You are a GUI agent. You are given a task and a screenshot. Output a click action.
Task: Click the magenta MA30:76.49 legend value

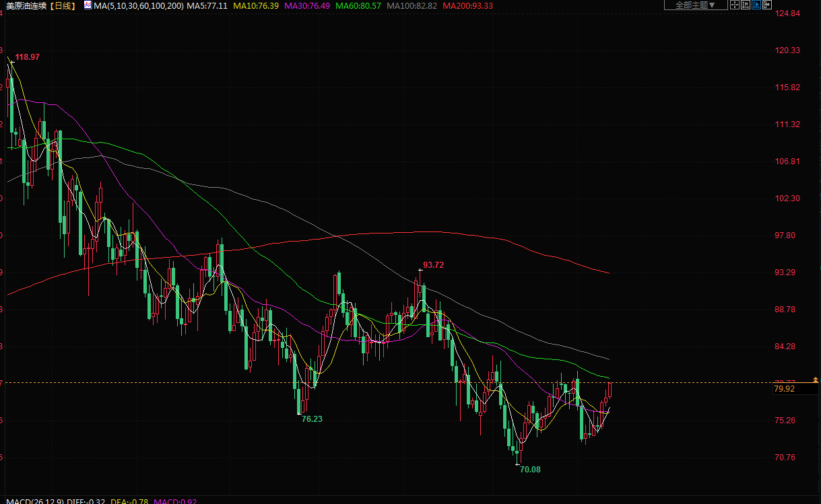(x=306, y=5)
